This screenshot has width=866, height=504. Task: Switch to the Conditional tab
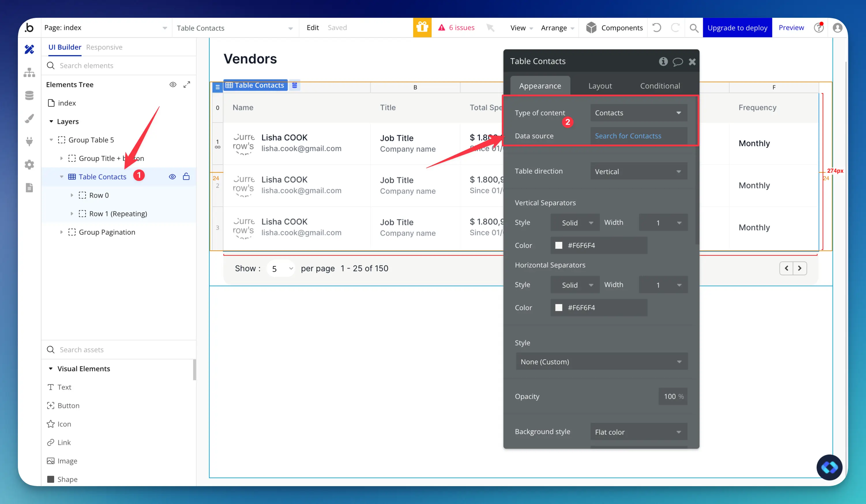click(660, 86)
